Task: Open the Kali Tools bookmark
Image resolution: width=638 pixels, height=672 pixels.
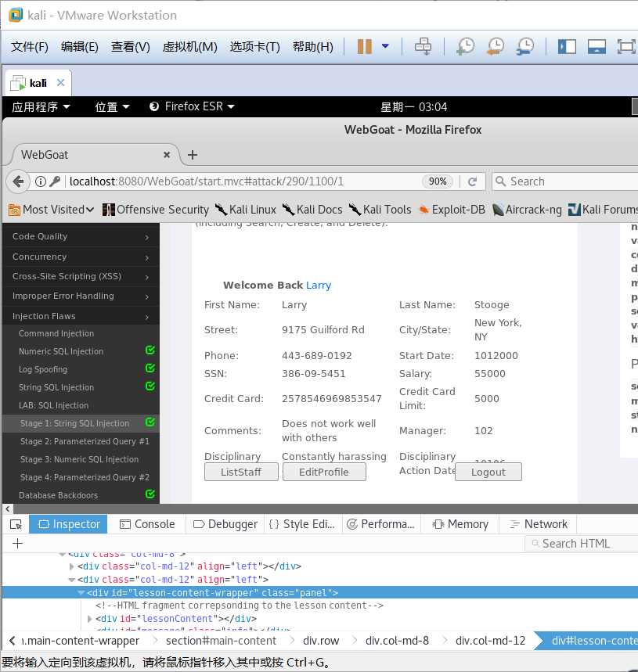Action: coord(380,210)
